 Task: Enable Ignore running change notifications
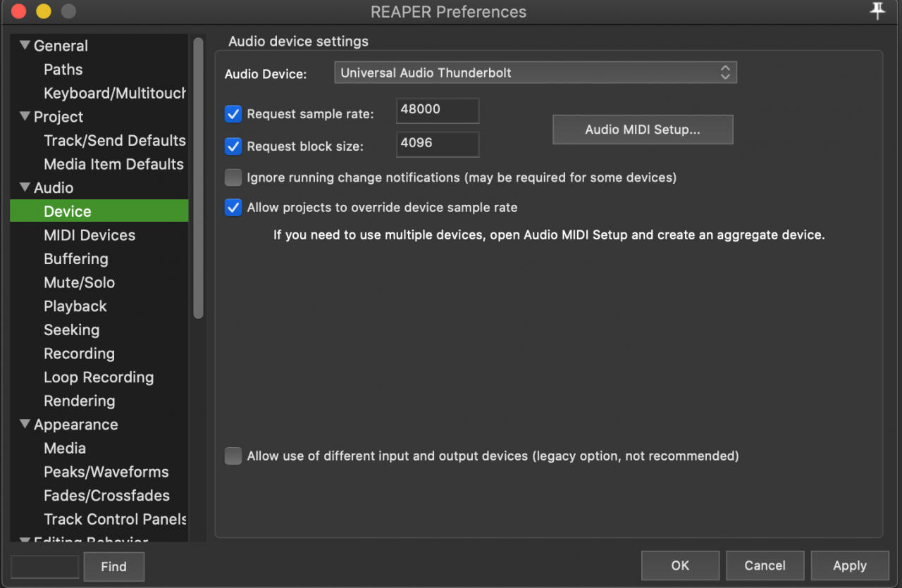point(233,177)
